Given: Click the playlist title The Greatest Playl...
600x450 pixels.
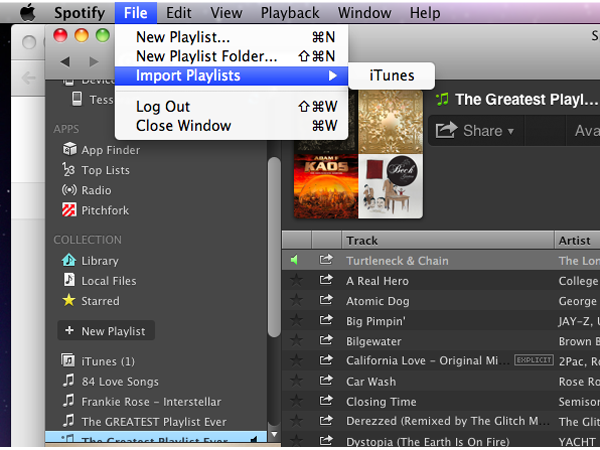Looking at the screenshot, I should point(526,99).
